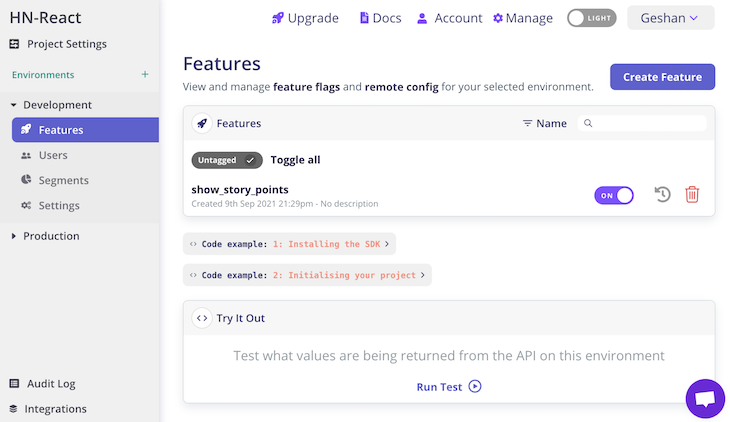Open Upgrade rocket link
Screen dimensions: 730x422
point(305,18)
